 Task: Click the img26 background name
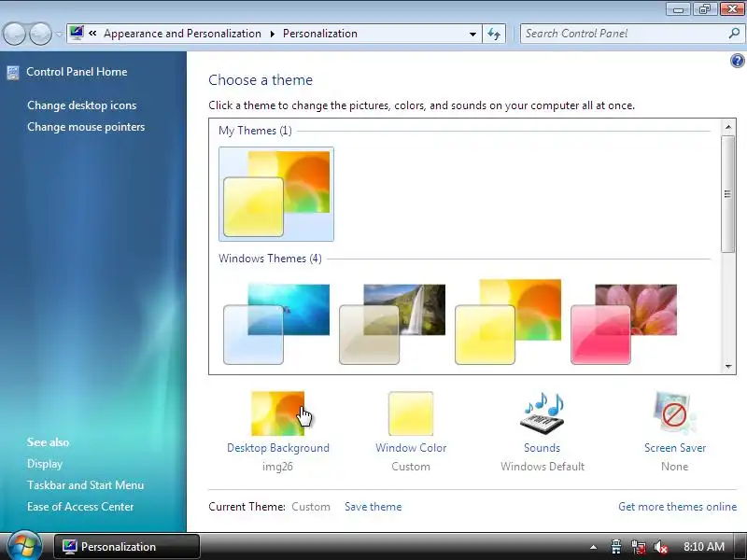[277, 467]
